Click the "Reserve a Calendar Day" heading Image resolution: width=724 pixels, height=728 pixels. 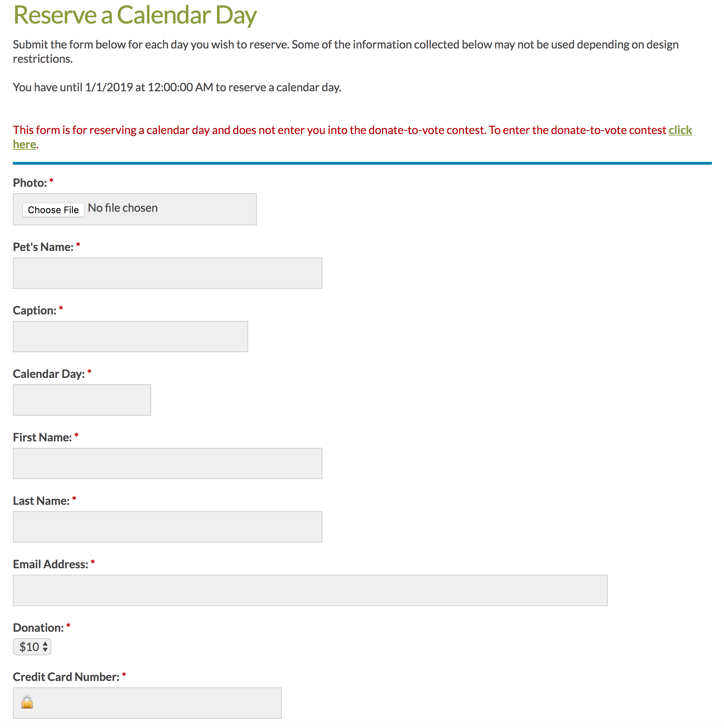point(135,15)
